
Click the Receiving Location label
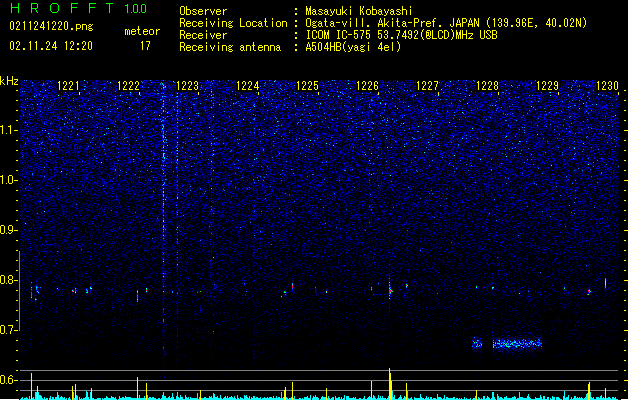click(x=233, y=23)
